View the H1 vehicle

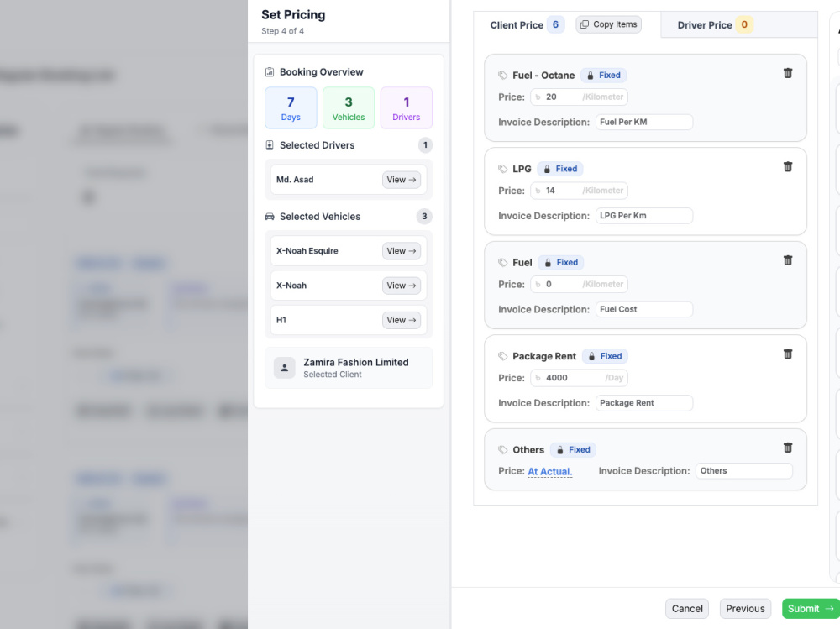[x=402, y=321]
